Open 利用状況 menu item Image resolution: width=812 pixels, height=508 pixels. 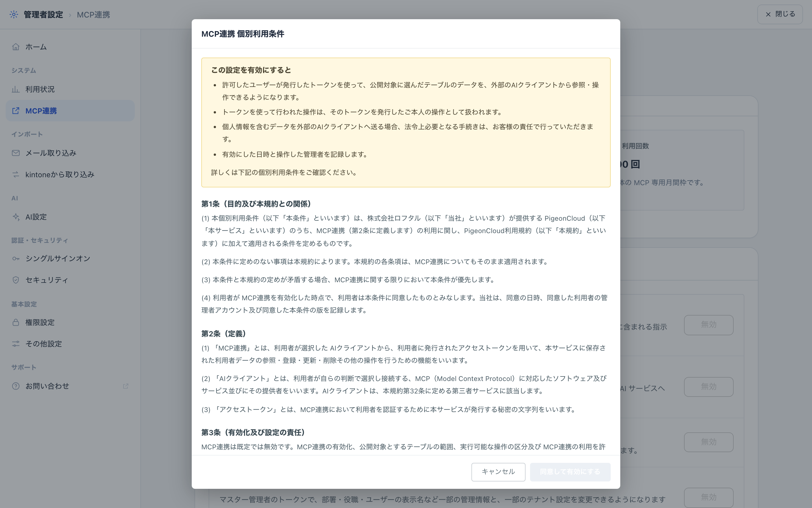70,89
